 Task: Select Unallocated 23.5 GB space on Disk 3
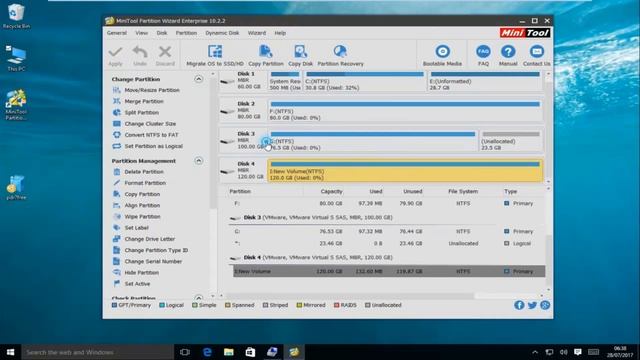(511, 141)
